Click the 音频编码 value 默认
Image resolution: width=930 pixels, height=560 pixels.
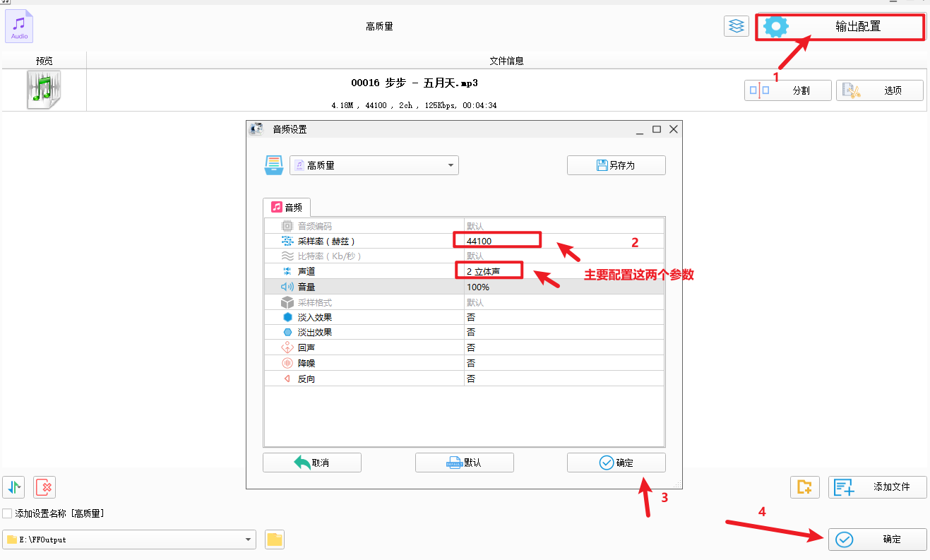(x=475, y=226)
